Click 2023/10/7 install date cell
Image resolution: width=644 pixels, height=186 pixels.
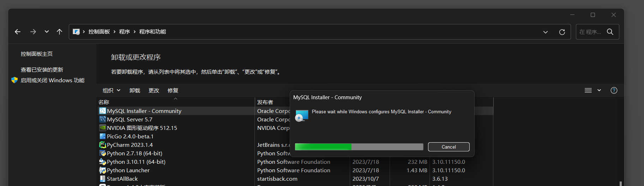pyautogui.click(x=366, y=179)
